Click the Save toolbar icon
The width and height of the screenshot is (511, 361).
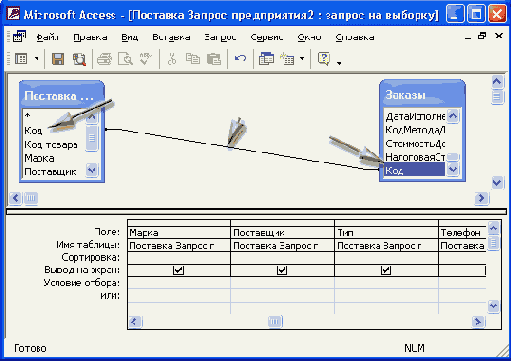58,59
